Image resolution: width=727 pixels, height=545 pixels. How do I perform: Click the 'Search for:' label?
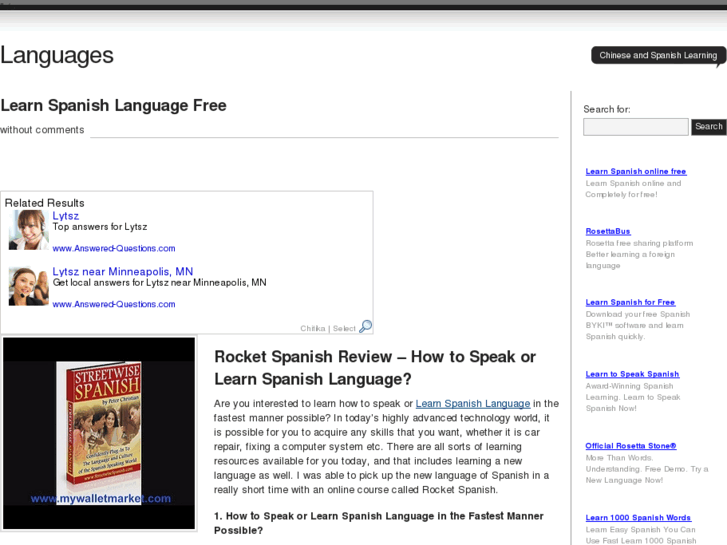click(x=606, y=109)
